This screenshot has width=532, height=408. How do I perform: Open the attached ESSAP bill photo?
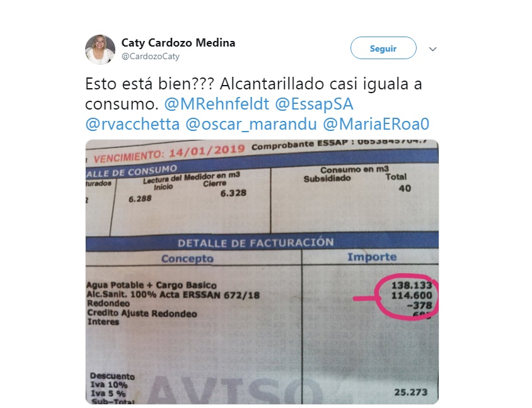coord(262,272)
